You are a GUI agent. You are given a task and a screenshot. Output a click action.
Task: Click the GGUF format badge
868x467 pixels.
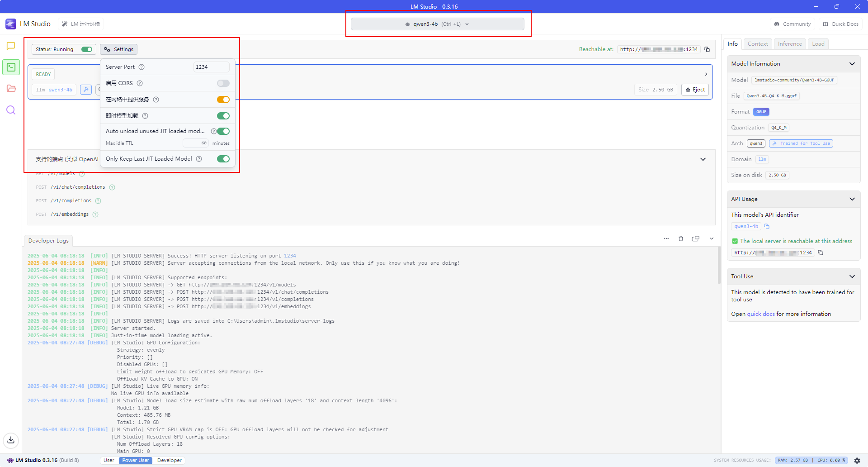point(761,112)
